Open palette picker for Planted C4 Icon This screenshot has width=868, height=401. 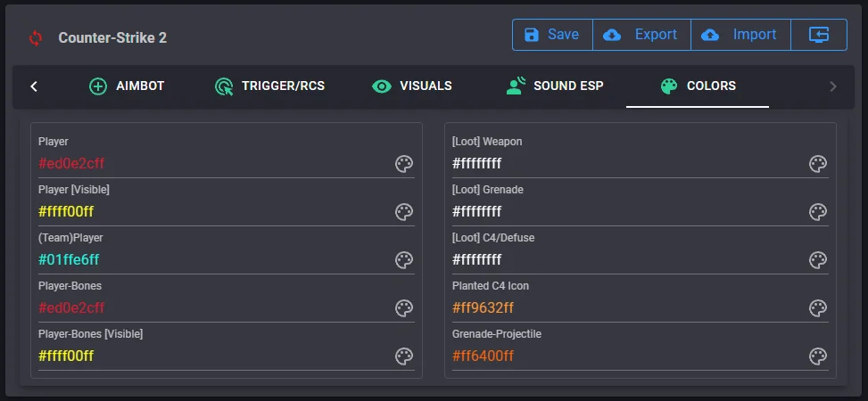[x=818, y=308]
